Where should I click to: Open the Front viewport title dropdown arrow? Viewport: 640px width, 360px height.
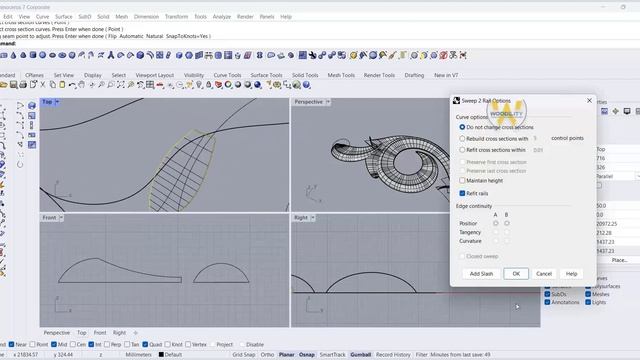click(x=61, y=218)
